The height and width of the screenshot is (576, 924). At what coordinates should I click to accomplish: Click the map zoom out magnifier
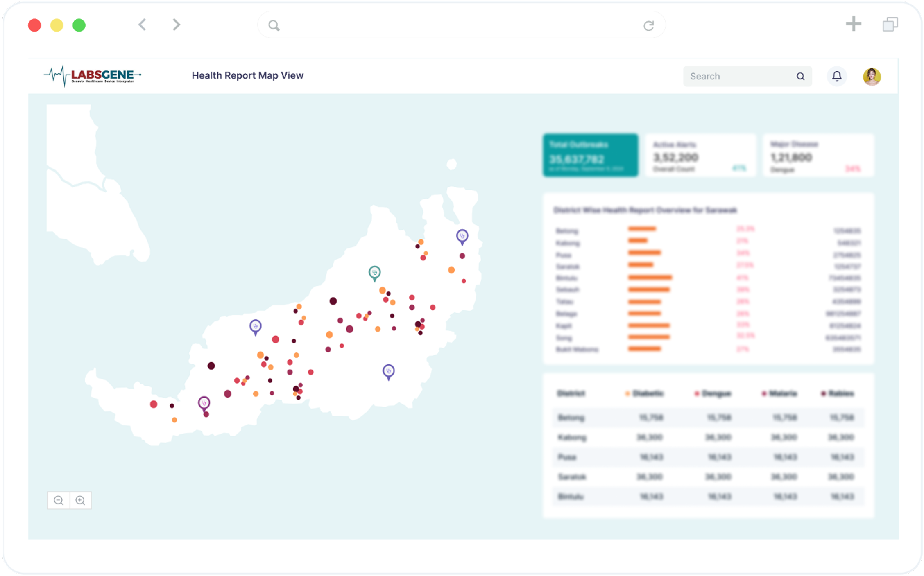59,500
